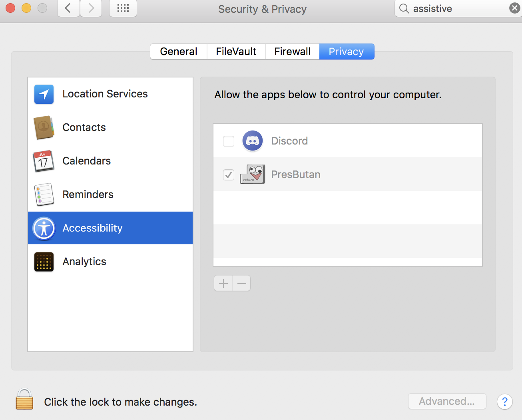
Task: Open the FileVault tab
Action: pyautogui.click(x=236, y=52)
